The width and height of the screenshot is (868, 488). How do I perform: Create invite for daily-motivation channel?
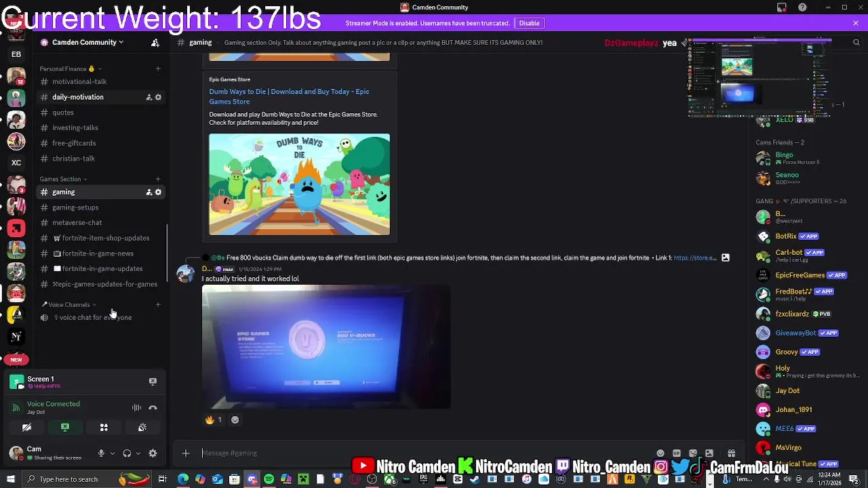(x=149, y=97)
